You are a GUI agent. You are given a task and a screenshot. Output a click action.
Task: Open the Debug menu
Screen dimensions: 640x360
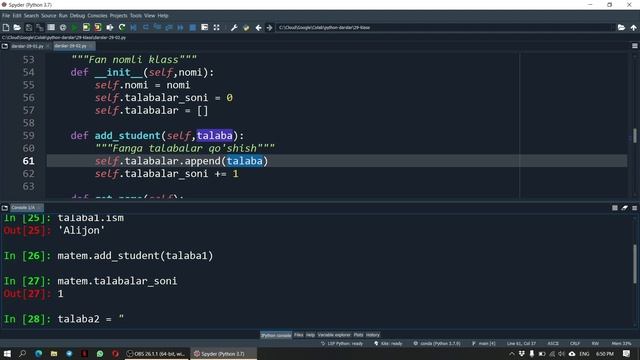point(77,16)
